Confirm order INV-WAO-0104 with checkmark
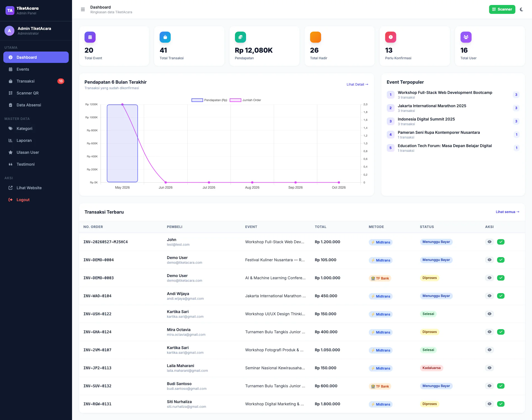 [501, 296]
